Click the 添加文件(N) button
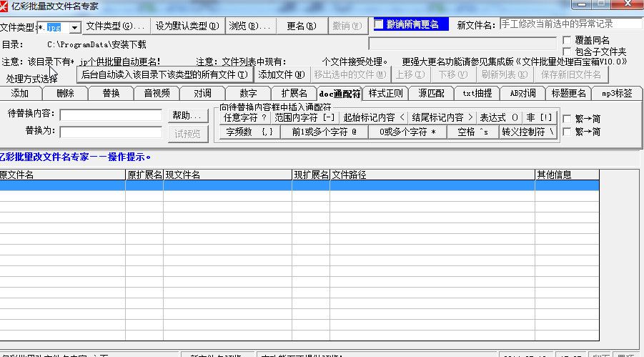Viewport: 644px width, 357px height. (x=282, y=74)
